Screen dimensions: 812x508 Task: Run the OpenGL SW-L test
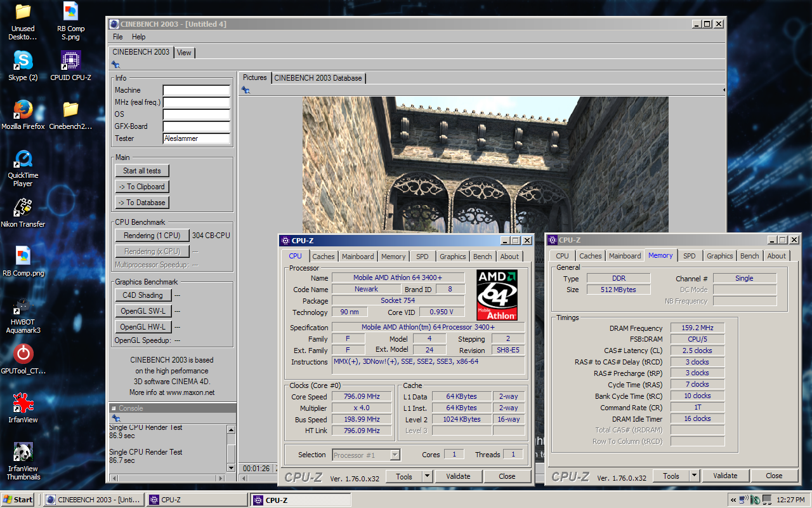point(143,311)
